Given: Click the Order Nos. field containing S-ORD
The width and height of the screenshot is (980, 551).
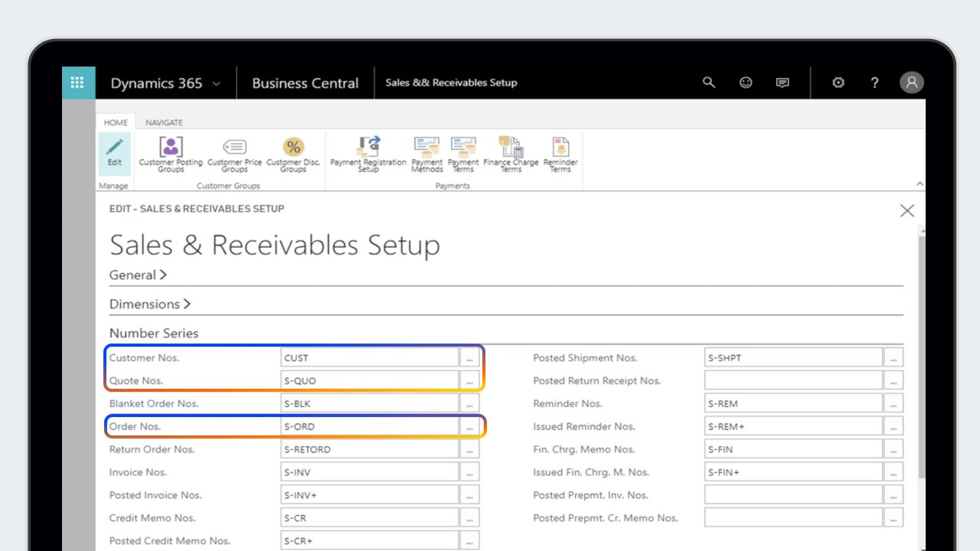Looking at the screenshot, I should point(370,426).
